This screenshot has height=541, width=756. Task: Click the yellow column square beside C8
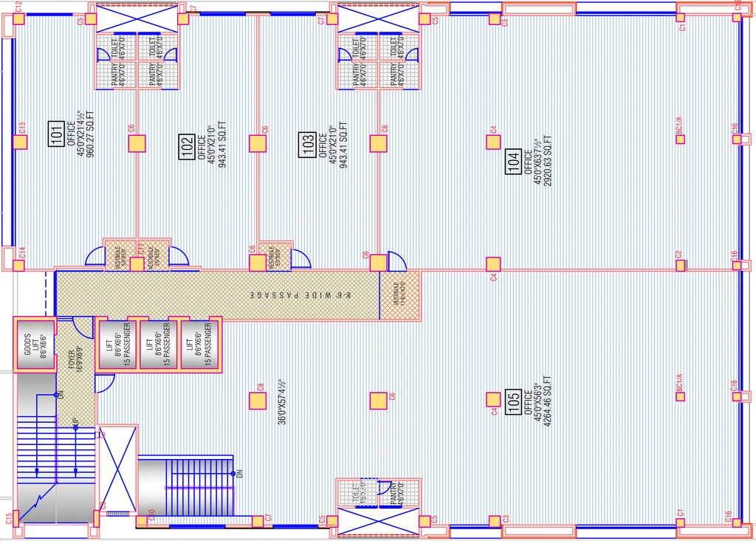pyautogui.click(x=258, y=402)
